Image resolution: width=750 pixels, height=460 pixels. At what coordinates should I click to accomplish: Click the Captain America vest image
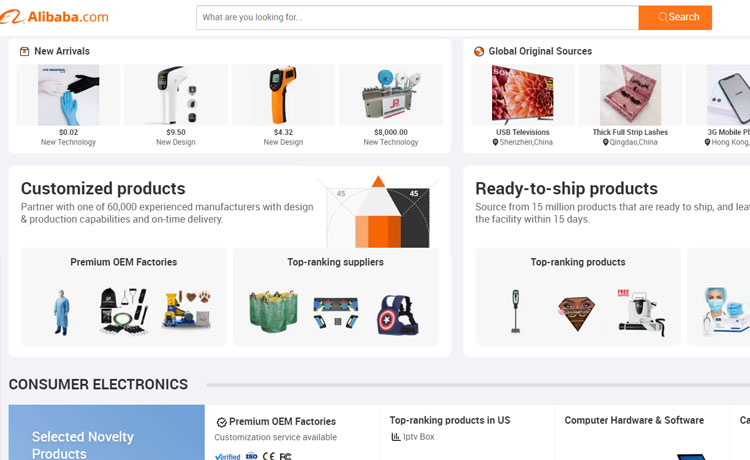point(398,315)
